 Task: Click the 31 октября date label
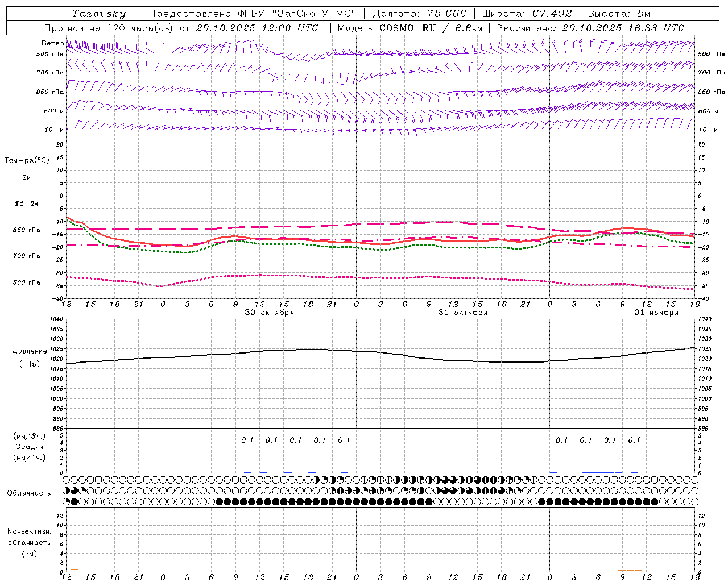point(463,313)
